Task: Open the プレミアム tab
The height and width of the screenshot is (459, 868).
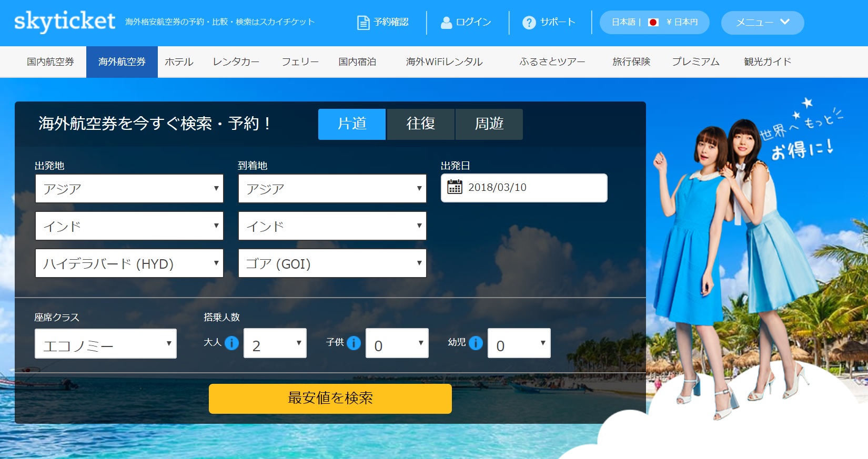Action: (x=695, y=62)
